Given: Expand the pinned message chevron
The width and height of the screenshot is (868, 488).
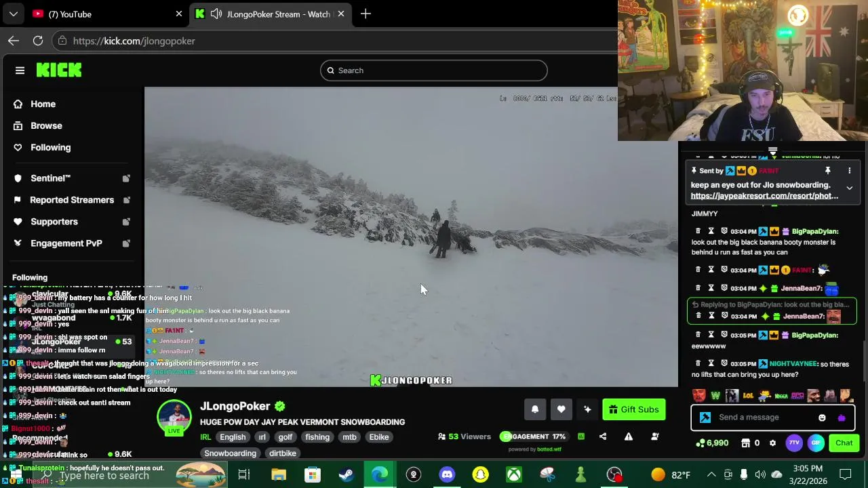Looking at the screenshot, I should 849,188.
